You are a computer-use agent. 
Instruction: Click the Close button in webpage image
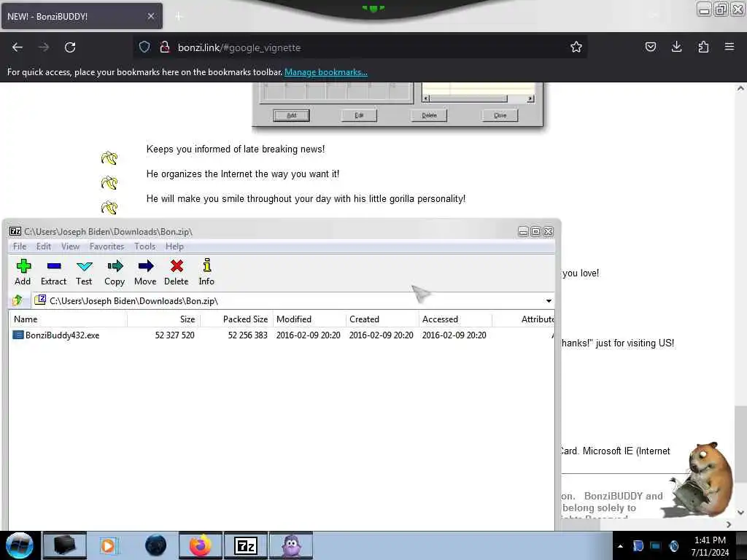click(500, 115)
